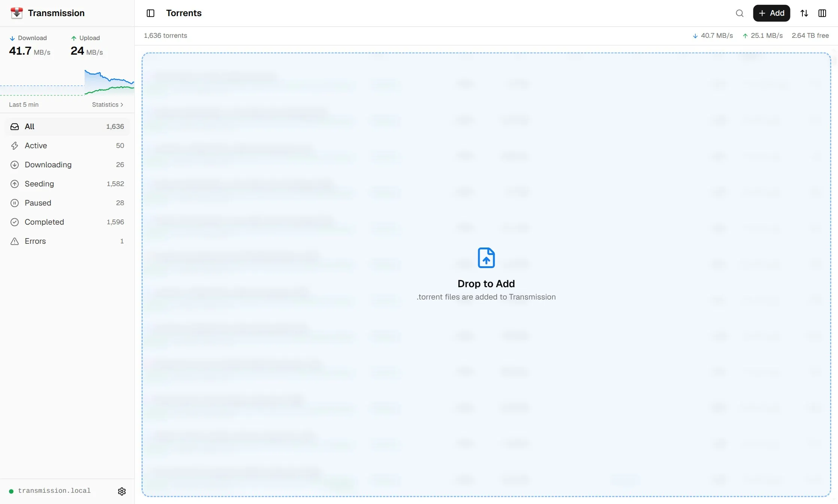Click the sidebar Upload speed label
Viewport: 838px width, 504px height.
tap(85, 38)
